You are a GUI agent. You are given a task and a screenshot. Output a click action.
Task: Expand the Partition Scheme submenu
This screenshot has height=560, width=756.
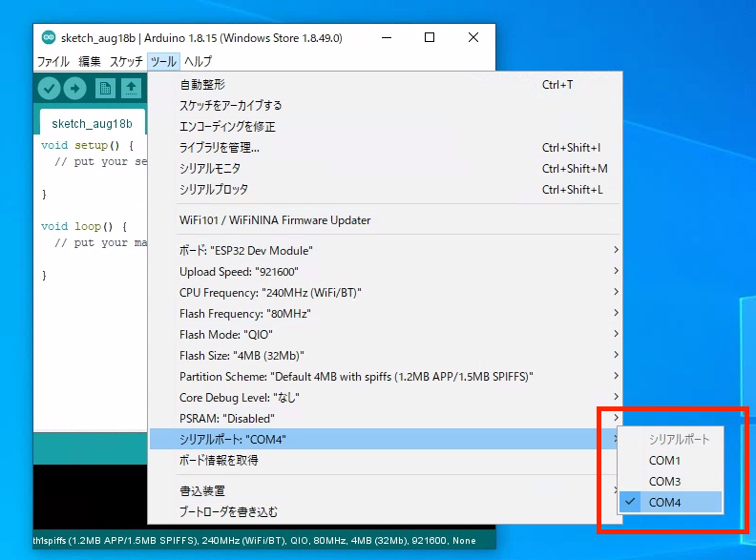[385, 377]
